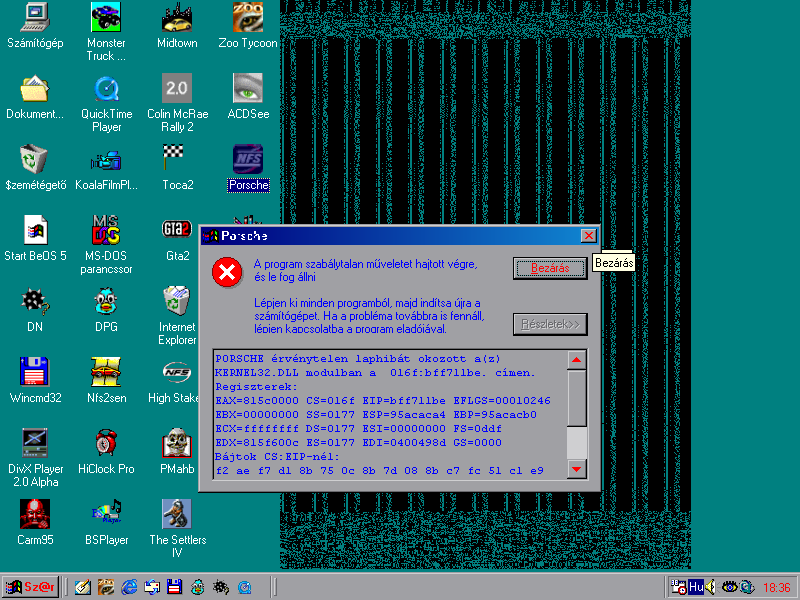Launch Internet Explorer from quick launch
This screenshot has width=800, height=600.
tap(129, 587)
